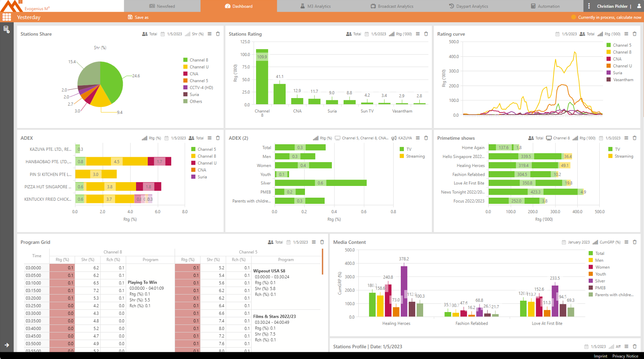Open Media Content widget menu

626,242
